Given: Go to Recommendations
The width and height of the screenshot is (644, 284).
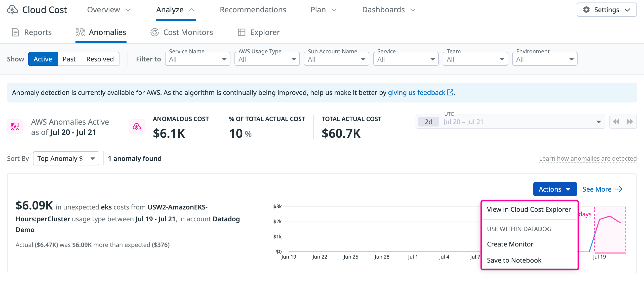Looking at the screenshot, I should coord(253,10).
